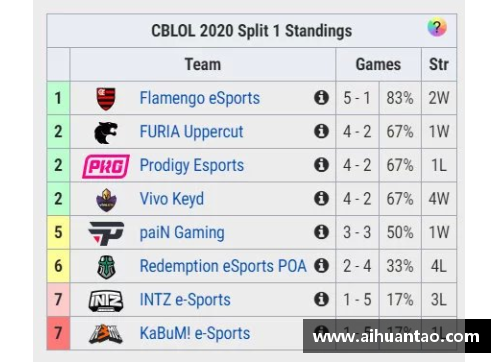Open info icon for Flamengo eSports

click(321, 98)
